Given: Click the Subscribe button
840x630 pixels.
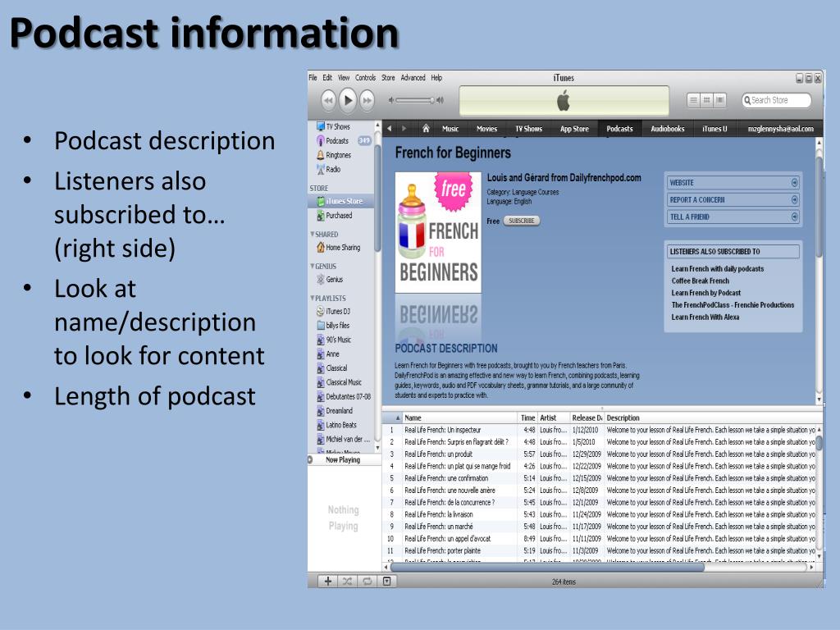Looking at the screenshot, I should tap(521, 221).
